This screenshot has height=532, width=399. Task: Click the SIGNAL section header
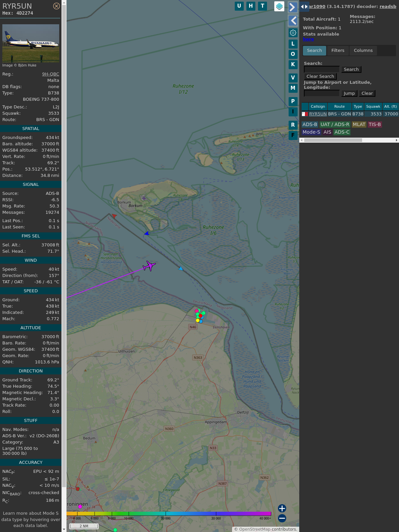click(x=31, y=185)
